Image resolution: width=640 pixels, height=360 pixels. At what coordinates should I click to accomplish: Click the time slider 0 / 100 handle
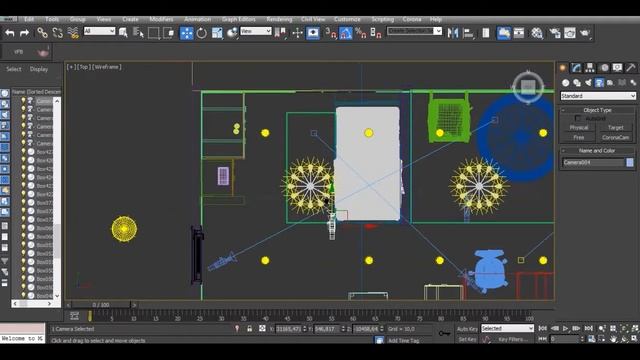point(101,305)
